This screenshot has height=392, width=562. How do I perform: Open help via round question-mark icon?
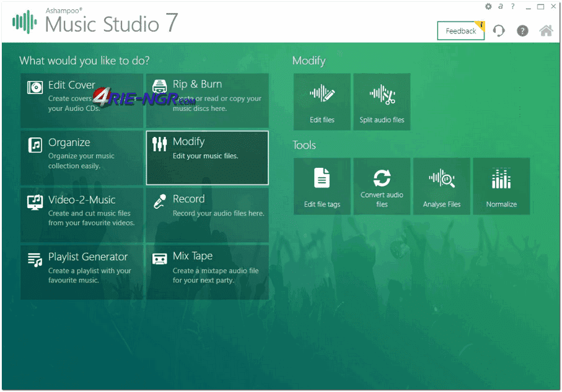click(x=522, y=31)
